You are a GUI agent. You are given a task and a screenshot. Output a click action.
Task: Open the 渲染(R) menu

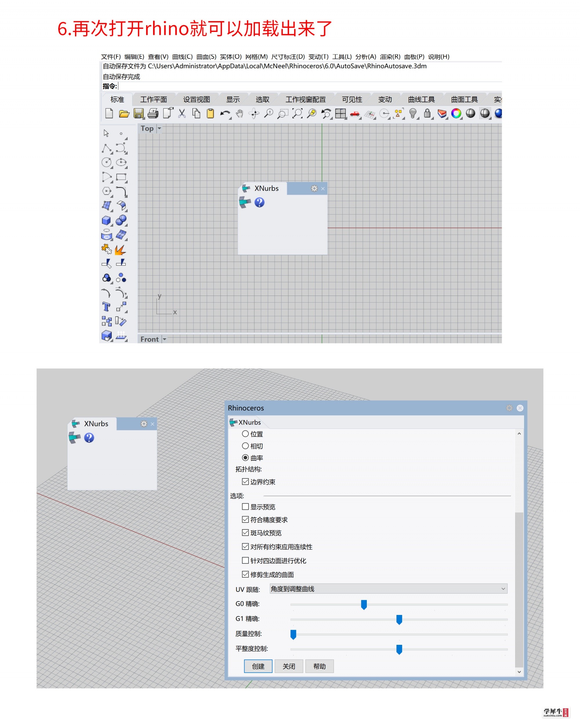[390, 57]
